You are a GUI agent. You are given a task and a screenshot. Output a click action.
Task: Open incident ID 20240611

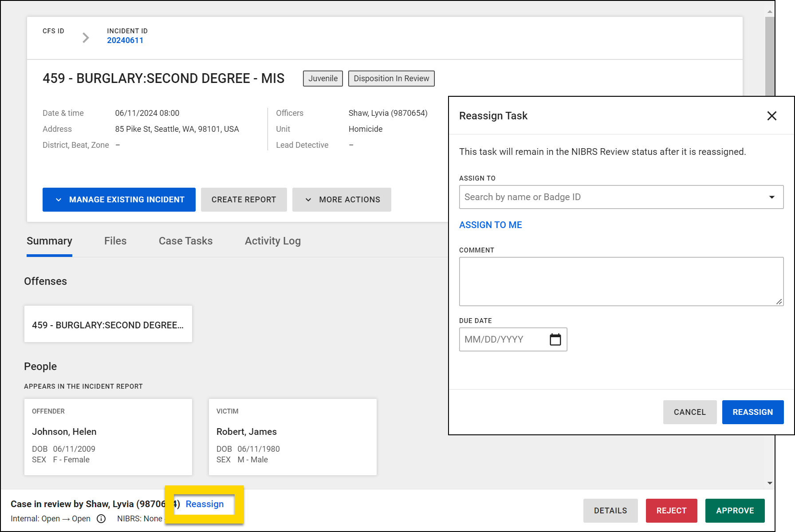[x=126, y=40]
